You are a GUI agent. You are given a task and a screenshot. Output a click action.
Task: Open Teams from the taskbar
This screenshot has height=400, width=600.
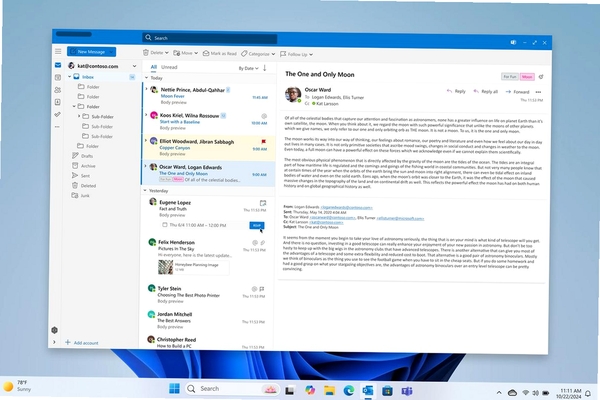(407, 391)
